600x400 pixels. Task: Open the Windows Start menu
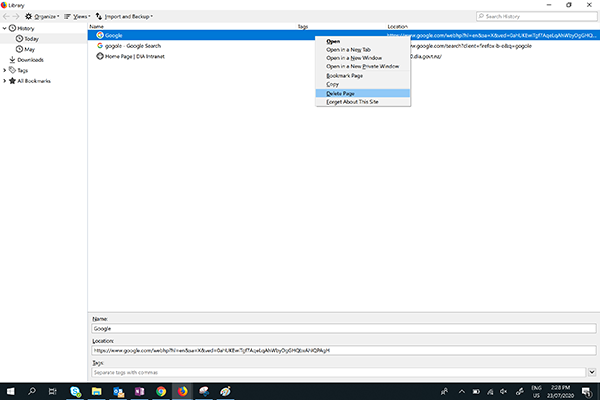click(x=10, y=391)
